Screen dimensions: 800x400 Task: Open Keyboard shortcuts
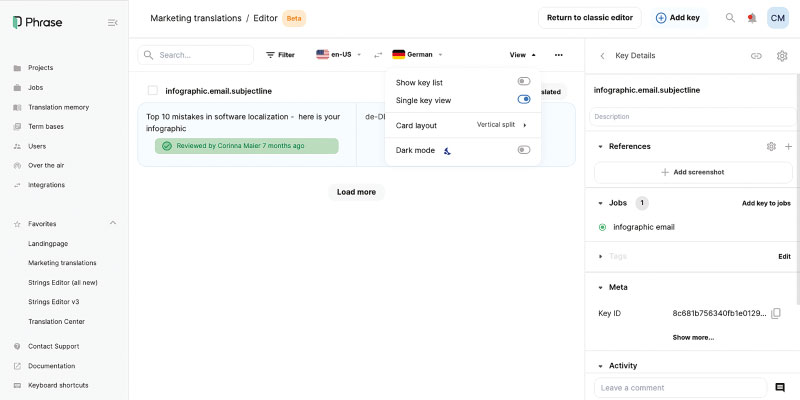(58, 385)
